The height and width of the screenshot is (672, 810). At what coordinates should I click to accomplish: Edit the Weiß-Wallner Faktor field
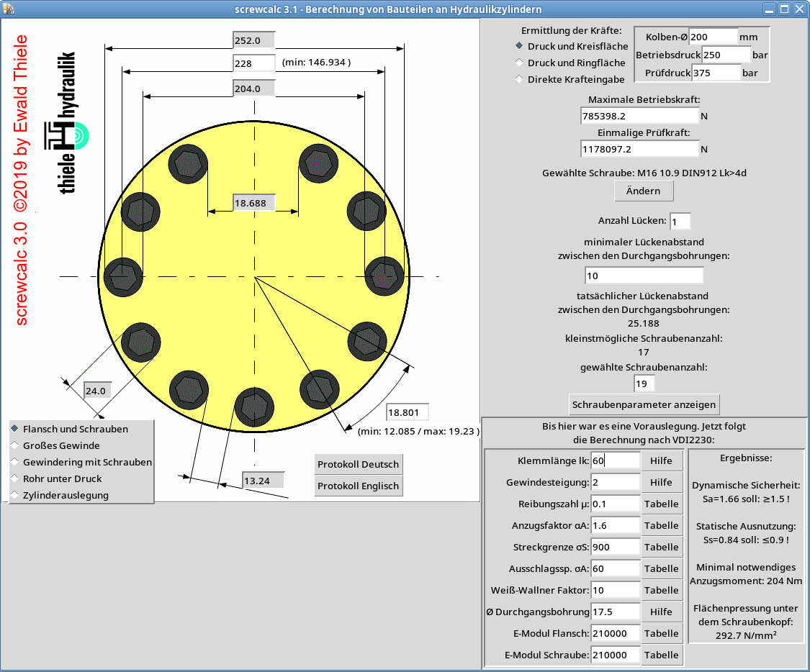616,590
